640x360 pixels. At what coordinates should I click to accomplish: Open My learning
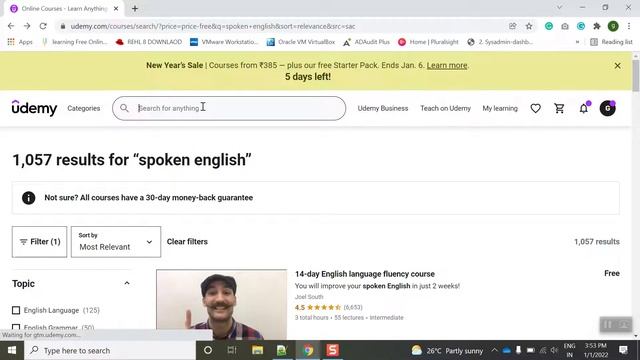click(500, 108)
